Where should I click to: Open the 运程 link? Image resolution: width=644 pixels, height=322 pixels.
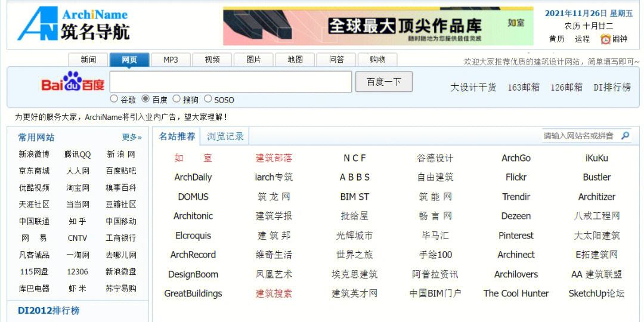tap(583, 39)
